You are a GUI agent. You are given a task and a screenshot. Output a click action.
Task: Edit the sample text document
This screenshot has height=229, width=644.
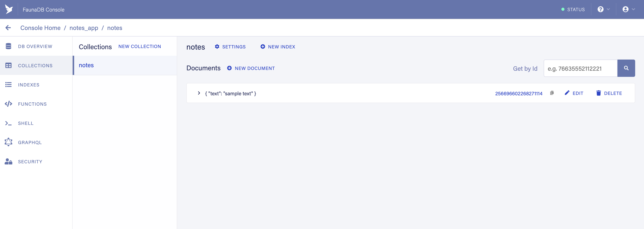pos(574,93)
